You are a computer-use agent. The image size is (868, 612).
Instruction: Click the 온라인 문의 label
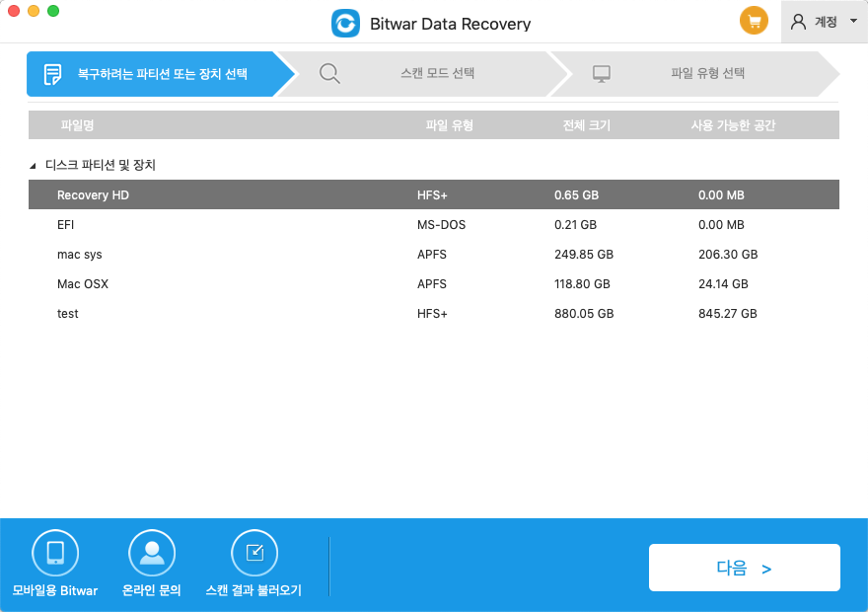(151, 590)
